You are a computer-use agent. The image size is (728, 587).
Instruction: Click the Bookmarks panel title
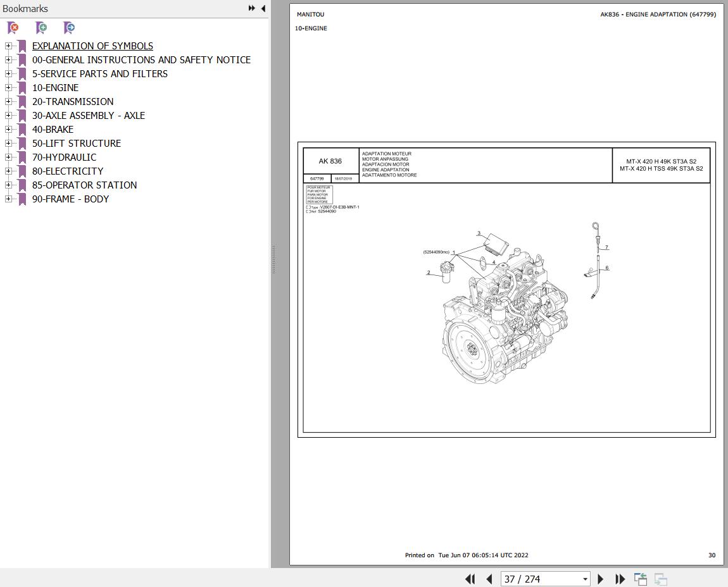[x=25, y=8]
